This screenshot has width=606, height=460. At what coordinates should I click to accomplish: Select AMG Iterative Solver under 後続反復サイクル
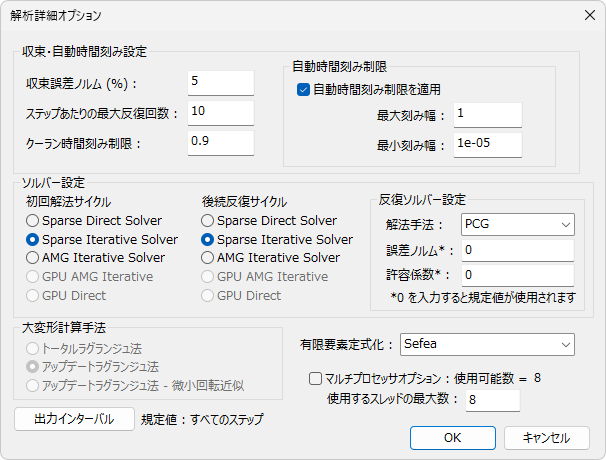pos(208,257)
